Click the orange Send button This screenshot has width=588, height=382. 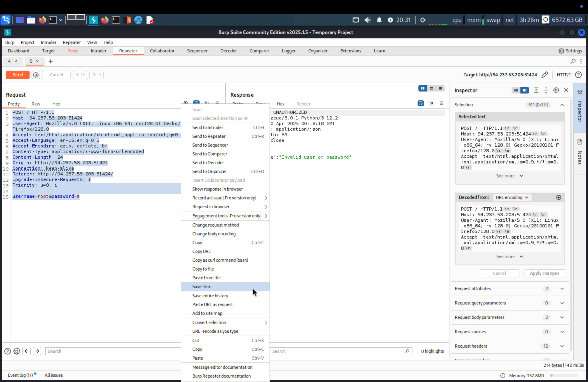tap(18, 75)
